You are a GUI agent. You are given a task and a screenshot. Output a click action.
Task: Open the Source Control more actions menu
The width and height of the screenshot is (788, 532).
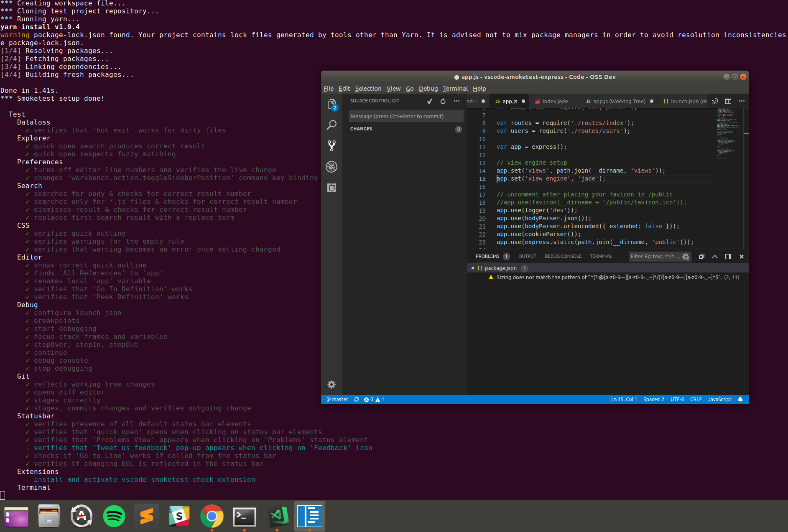pos(456,101)
